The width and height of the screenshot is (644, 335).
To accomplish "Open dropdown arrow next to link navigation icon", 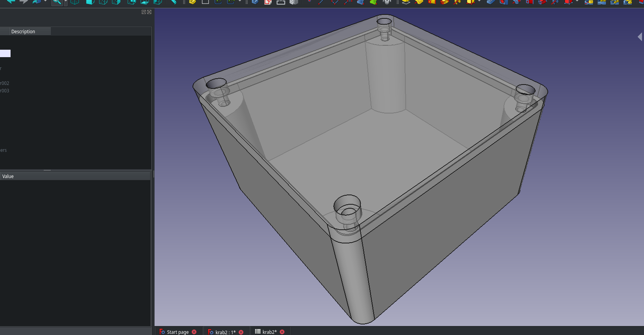I will (x=45, y=2).
